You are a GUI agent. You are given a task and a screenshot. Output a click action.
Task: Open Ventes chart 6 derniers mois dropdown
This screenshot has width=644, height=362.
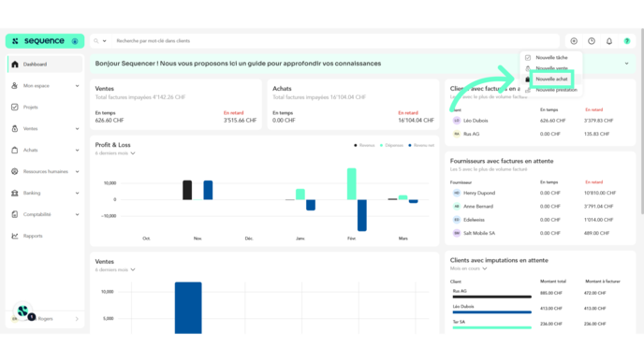[115, 269]
